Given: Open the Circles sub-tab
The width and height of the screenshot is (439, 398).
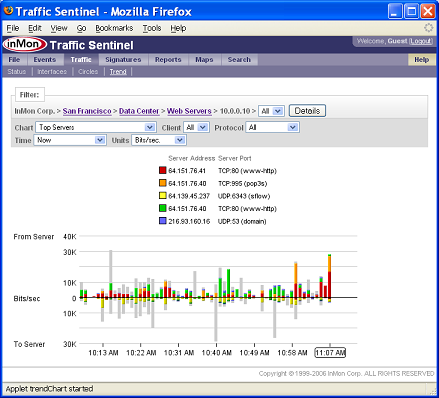Looking at the screenshot, I should tap(88, 72).
